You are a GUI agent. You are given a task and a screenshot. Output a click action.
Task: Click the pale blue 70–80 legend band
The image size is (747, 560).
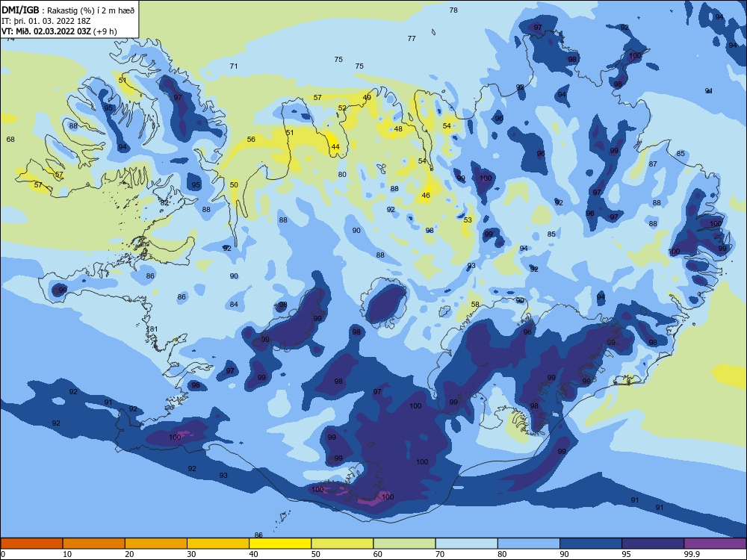pos(466,544)
